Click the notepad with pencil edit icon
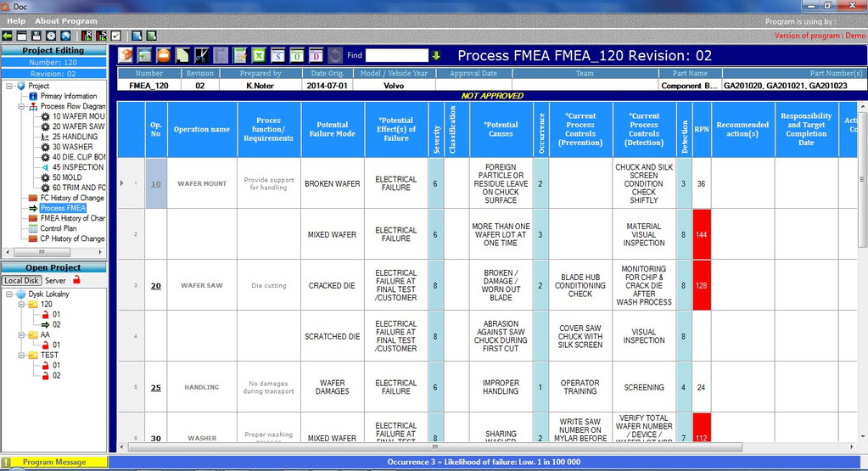The width and height of the screenshot is (868, 471). tap(239, 55)
